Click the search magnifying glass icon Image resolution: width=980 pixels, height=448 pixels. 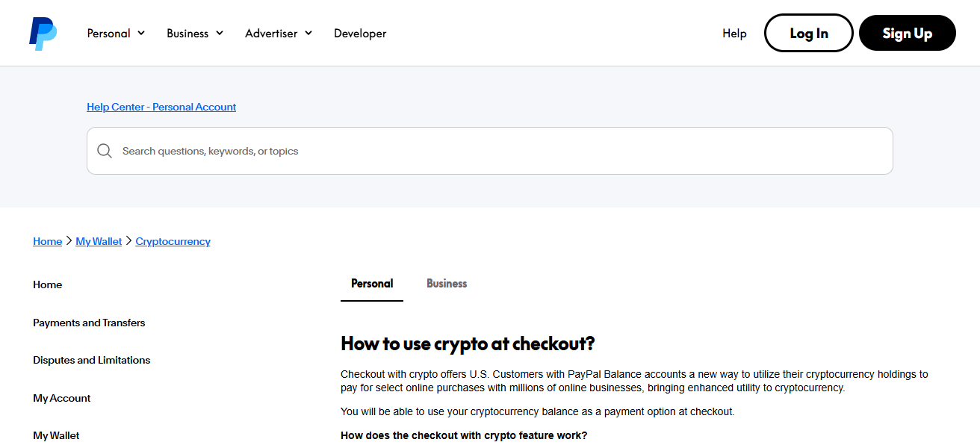(x=105, y=150)
